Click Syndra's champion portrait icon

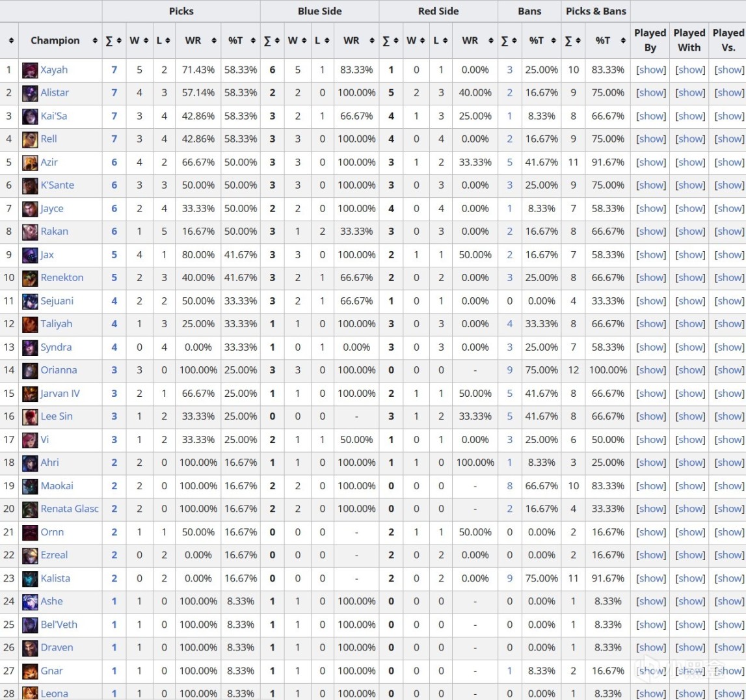click(x=30, y=347)
